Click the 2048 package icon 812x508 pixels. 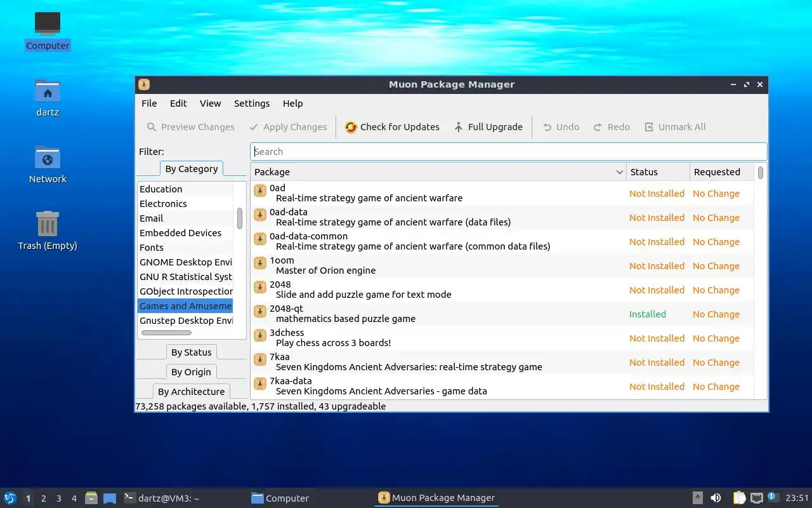(260, 287)
